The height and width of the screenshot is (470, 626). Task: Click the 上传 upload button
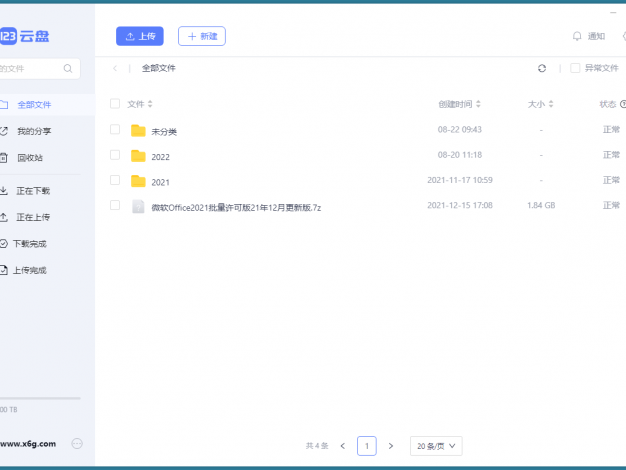tap(140, 36)
